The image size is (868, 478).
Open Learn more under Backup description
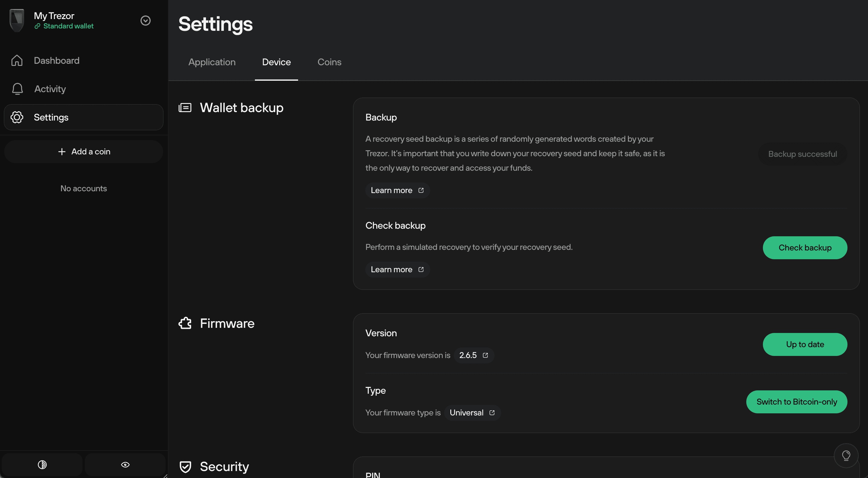click(398, 190)
